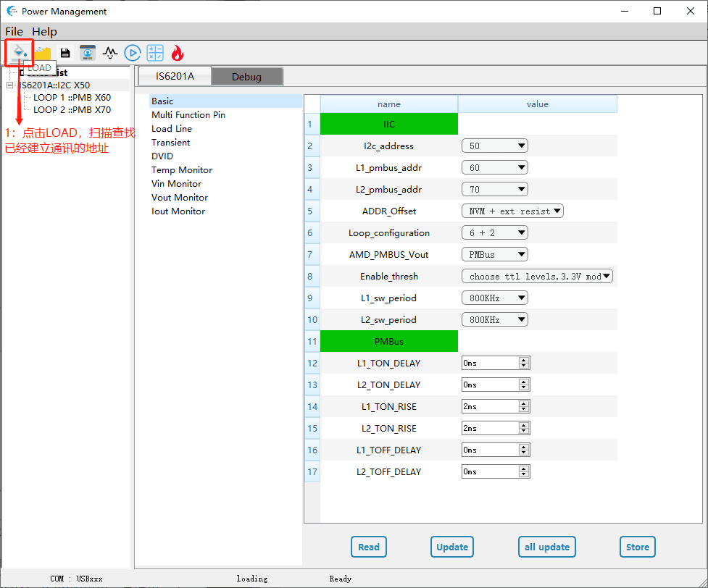Switch to the Debug tab
The height and width of the screenshot is (588, 708).
[x=246, y=77]
